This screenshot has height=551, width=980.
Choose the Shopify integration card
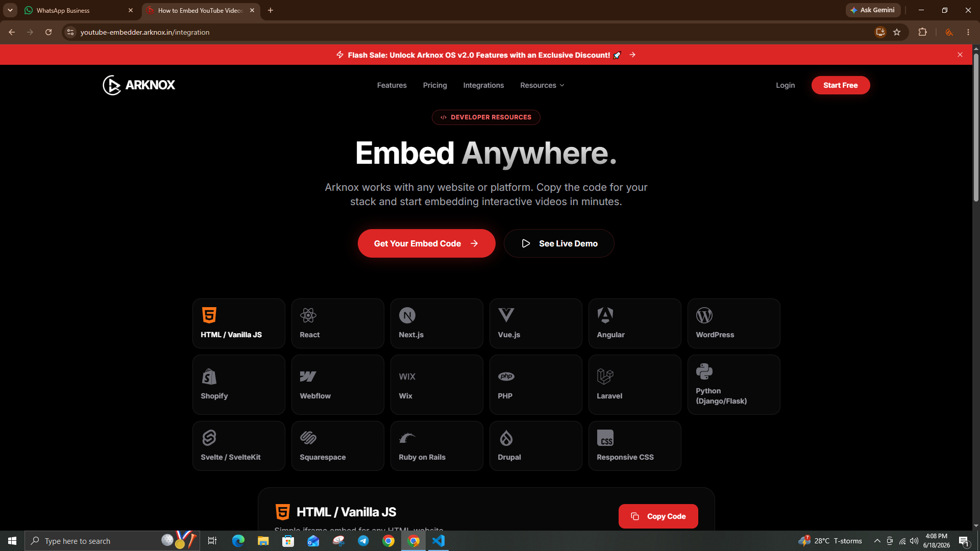tap(238, 385)
